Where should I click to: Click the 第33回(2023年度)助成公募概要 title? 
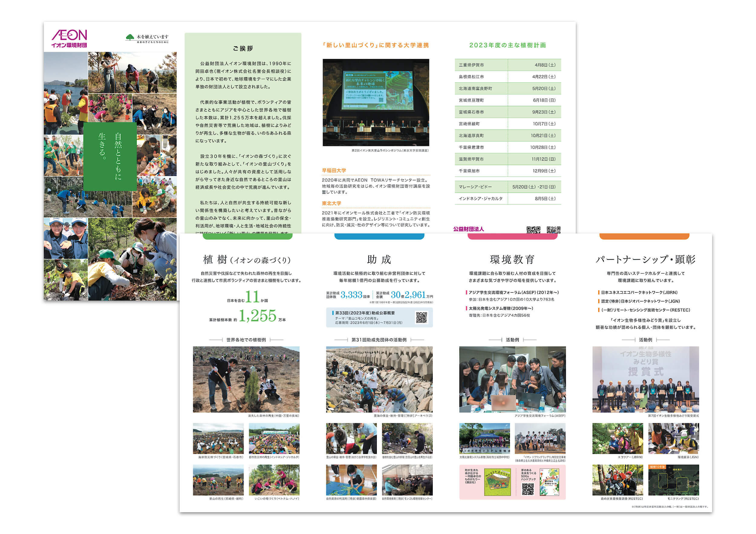365,313
